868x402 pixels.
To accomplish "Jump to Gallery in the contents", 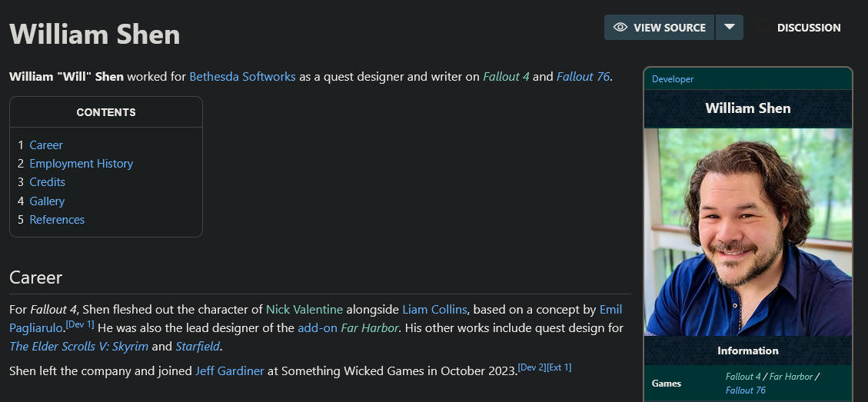I will [x=47, y=201].
